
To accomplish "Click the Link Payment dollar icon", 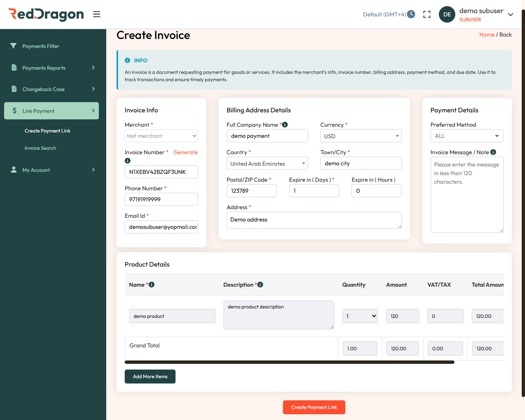I will coord(15,110).
